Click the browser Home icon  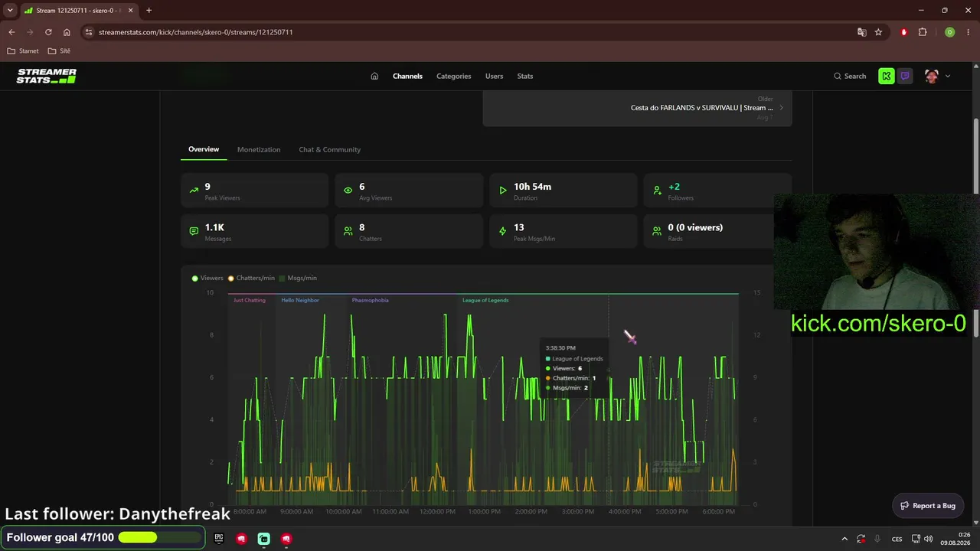67,32
